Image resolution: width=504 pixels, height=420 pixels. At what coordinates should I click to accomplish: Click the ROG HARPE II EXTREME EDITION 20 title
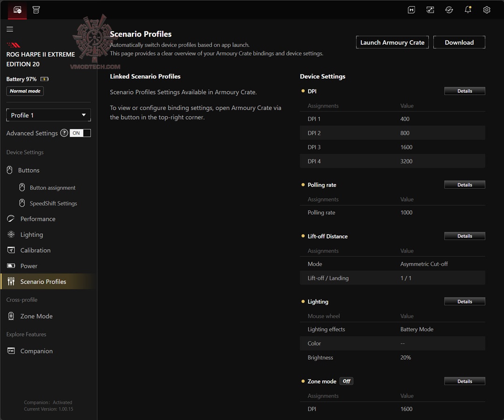point(41,59)
